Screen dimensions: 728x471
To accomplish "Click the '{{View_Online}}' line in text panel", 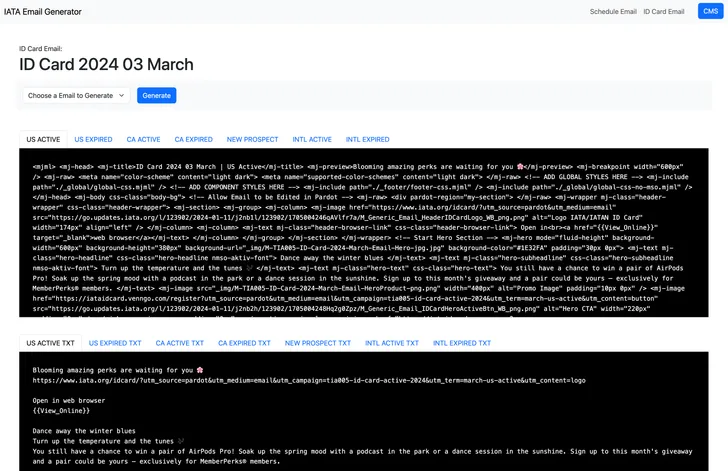I will coord(61,411).
